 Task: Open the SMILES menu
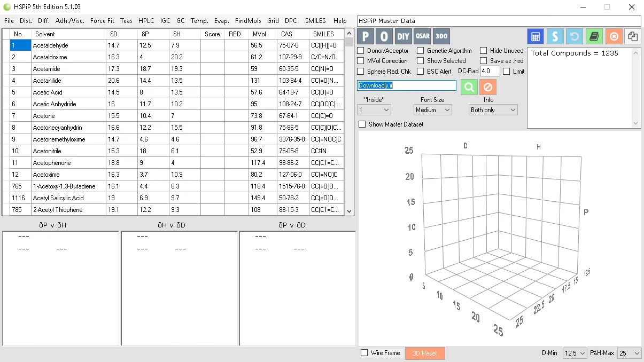click(x=315, y=21)
